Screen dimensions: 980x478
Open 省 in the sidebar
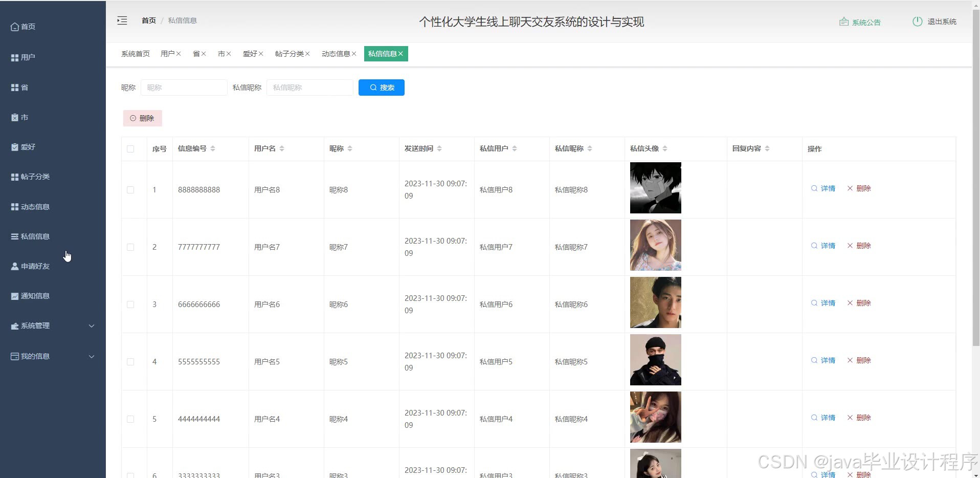19,88
